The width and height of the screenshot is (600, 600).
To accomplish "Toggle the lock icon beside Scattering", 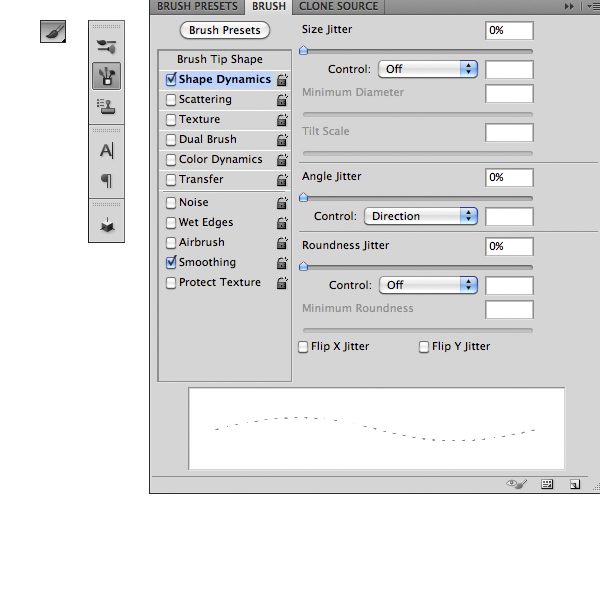I will [282, 100].
